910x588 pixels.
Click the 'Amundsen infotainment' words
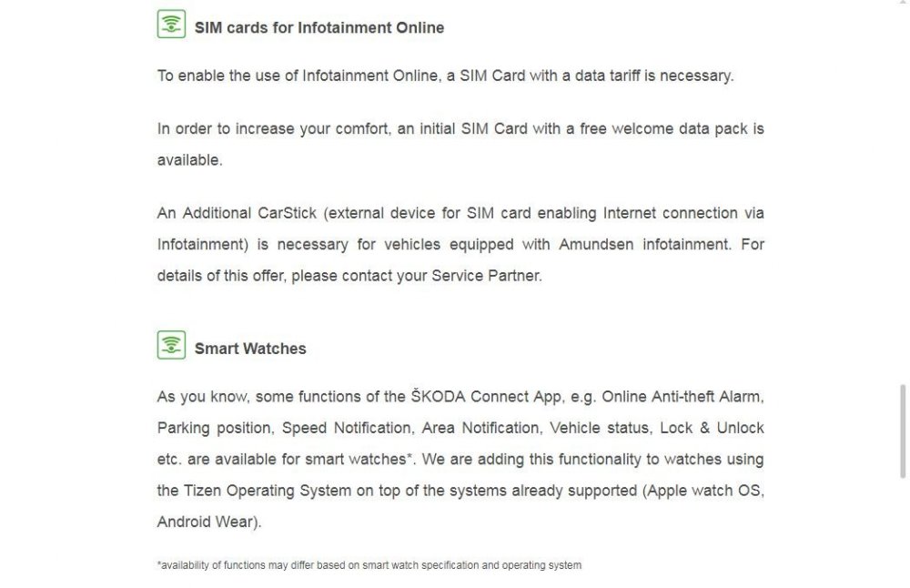point(644,244)
